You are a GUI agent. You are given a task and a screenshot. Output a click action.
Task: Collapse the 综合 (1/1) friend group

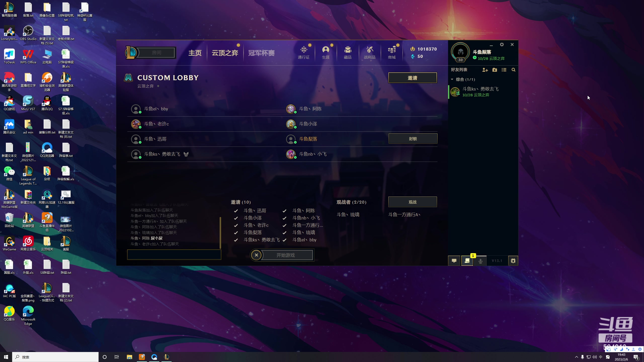point(452,79)
